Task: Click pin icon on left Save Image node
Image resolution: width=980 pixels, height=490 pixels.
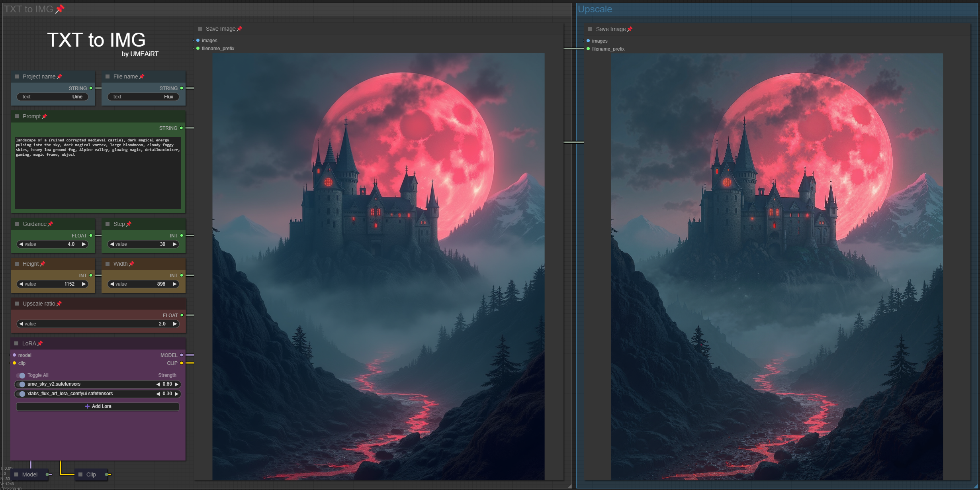Action: click(x=239, y=29)
